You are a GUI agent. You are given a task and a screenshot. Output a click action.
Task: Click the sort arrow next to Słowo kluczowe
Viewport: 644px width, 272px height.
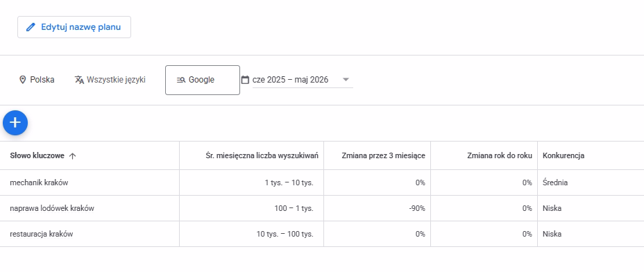(72, 155)
